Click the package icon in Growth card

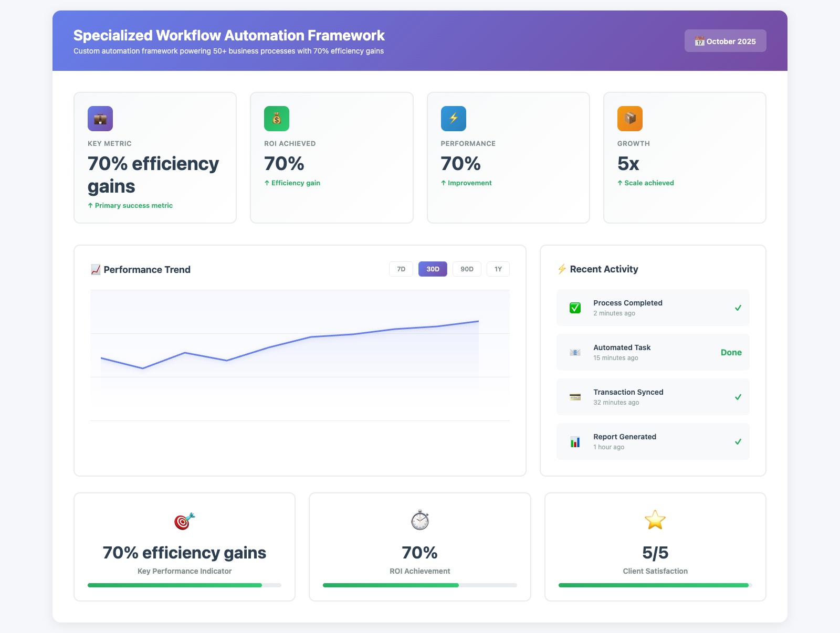(x=629, y=119)
